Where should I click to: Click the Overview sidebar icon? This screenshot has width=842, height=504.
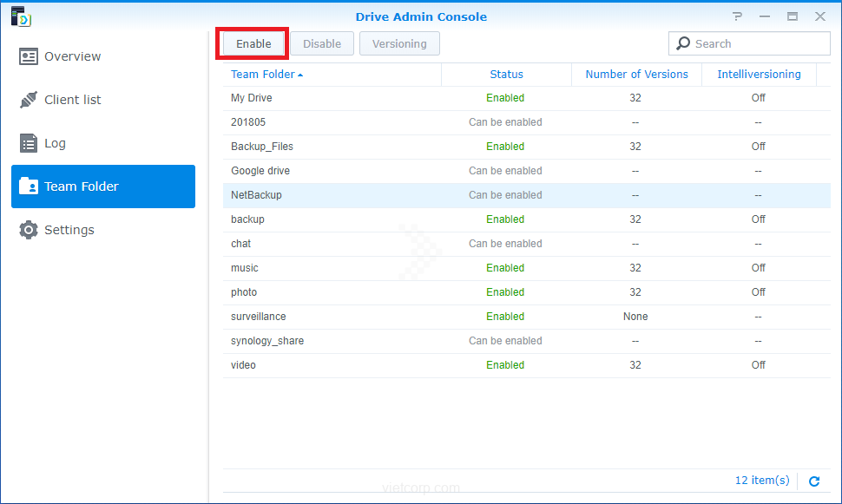tap(29, 56)
